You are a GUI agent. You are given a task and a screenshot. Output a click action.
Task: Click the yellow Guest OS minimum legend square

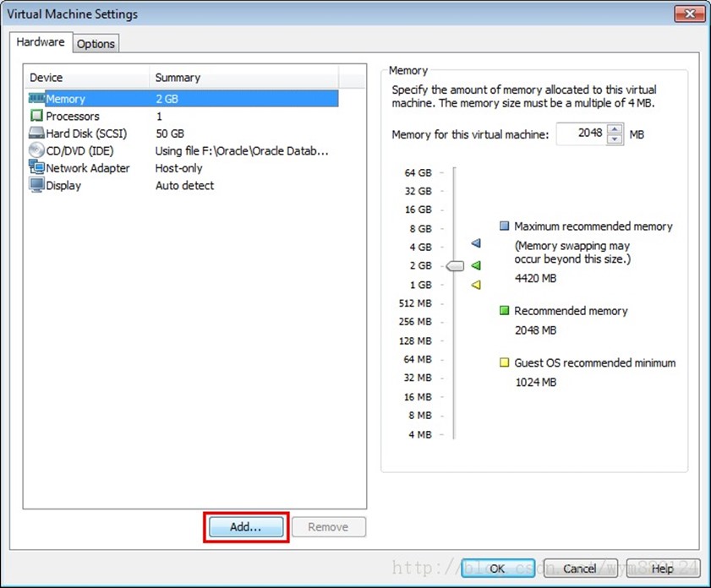[504, 362]
